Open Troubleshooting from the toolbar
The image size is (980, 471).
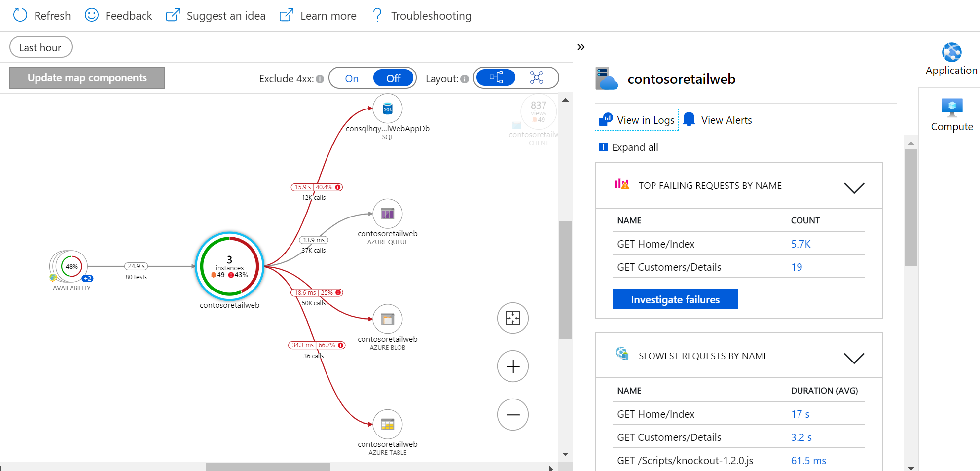[422, 16]
